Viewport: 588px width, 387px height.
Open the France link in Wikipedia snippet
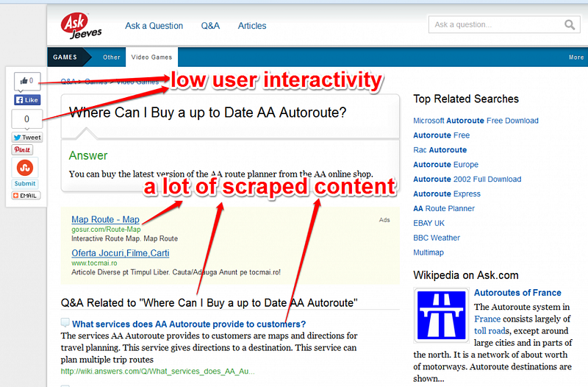click(x=487, y=319)
